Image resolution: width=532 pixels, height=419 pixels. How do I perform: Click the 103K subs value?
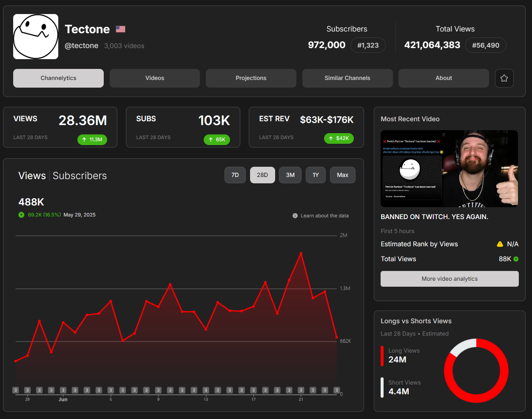[x=214, y=120]
